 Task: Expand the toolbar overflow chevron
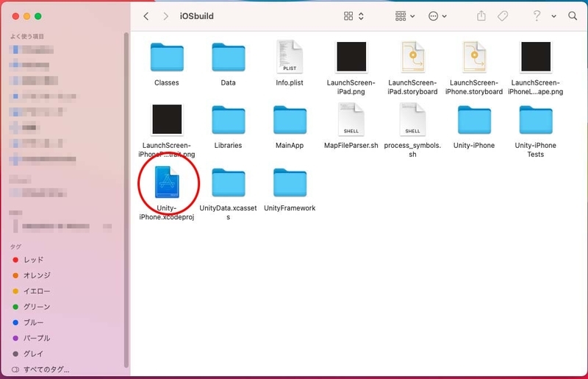[554, 16]
